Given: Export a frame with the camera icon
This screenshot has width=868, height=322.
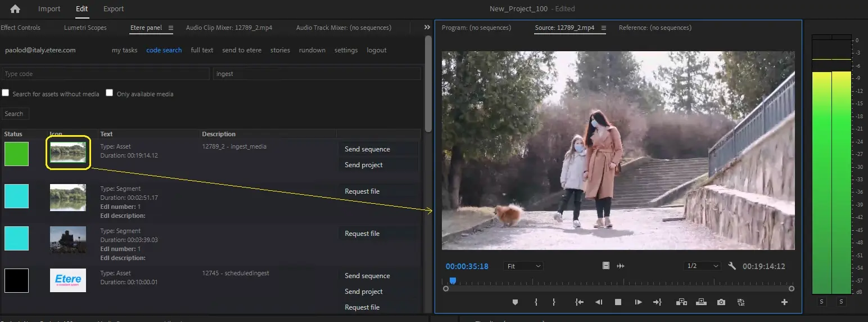Looking at the screenshot, I should click(x=721, y=302).
